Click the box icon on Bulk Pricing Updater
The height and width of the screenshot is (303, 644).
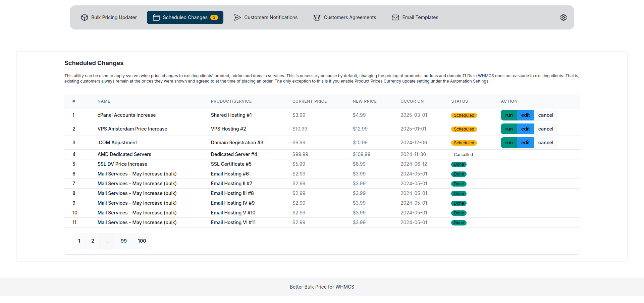click(x=84, y=17)
